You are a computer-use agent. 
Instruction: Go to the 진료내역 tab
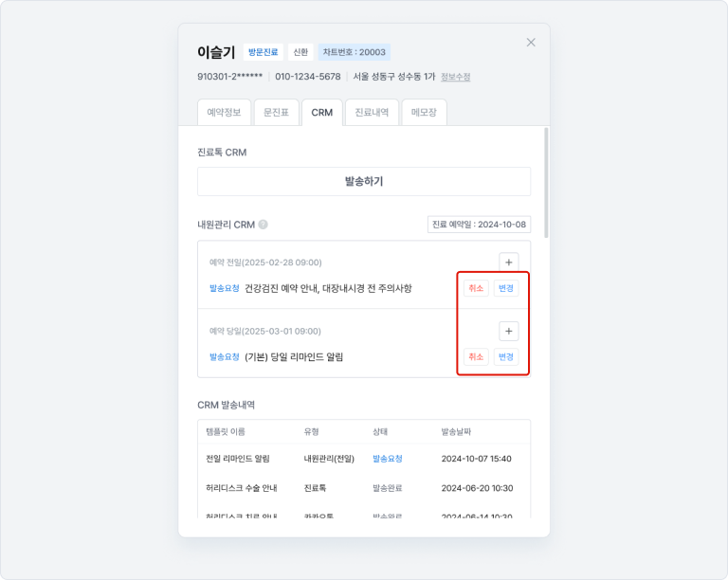click(372, 112)
